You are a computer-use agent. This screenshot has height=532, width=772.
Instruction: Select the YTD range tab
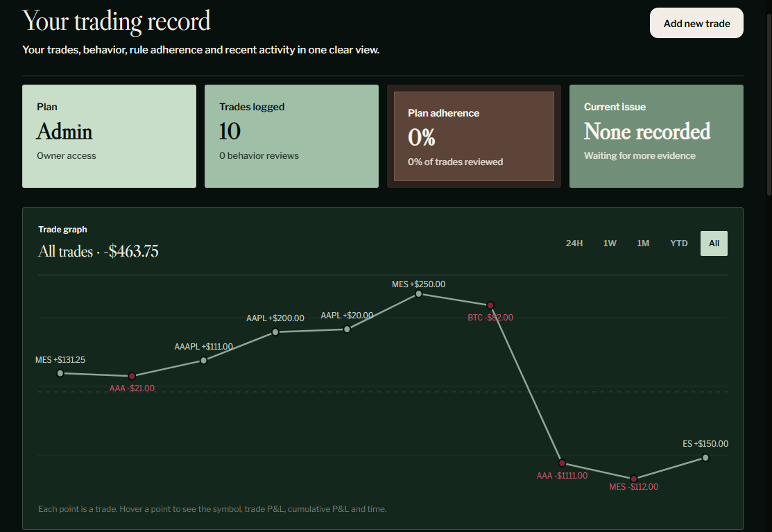[x=679, y=243]
